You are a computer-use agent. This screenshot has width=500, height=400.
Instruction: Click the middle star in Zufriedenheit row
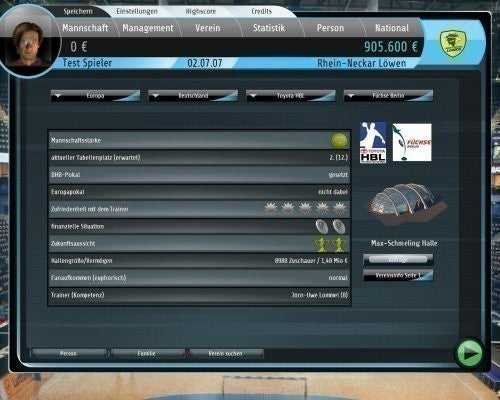click(305, 209)
